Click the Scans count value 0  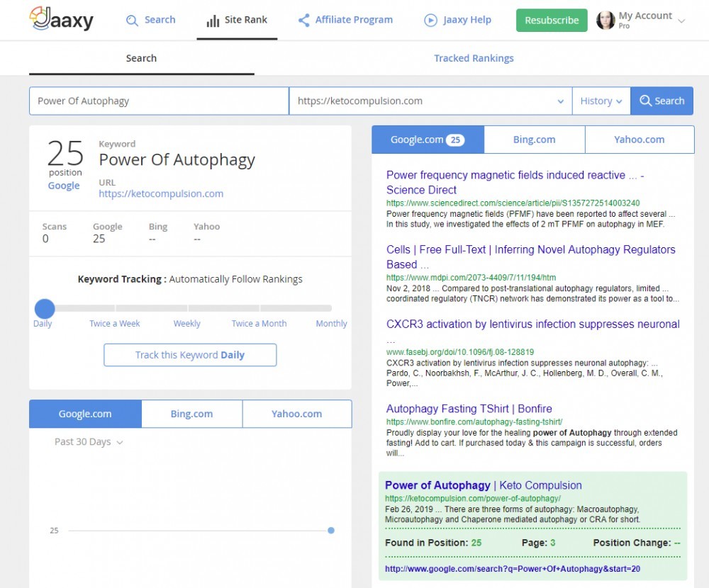[45, 239]
